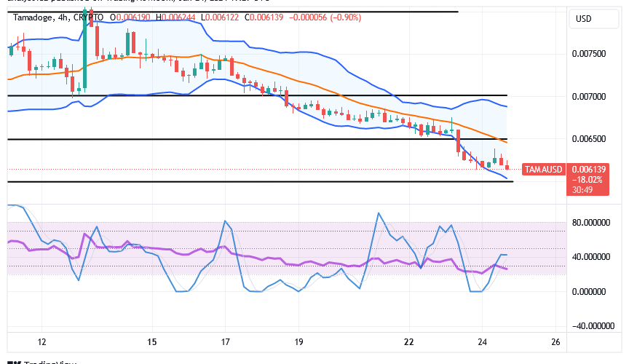Click date label 19 on time axis
629x364 pixels.
click(x=299, y=342)
